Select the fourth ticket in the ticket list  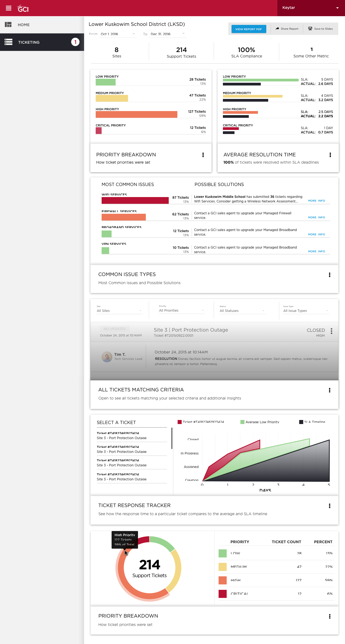[x=132, y=476]
